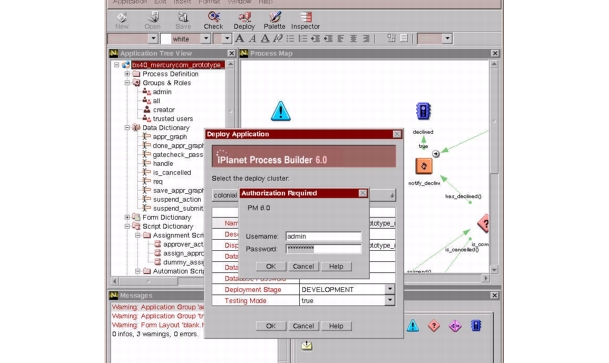Select the 'is_cancelled' data field in tree
The height and width of the screenshot is (363, 609).
[x=172, y=172]
